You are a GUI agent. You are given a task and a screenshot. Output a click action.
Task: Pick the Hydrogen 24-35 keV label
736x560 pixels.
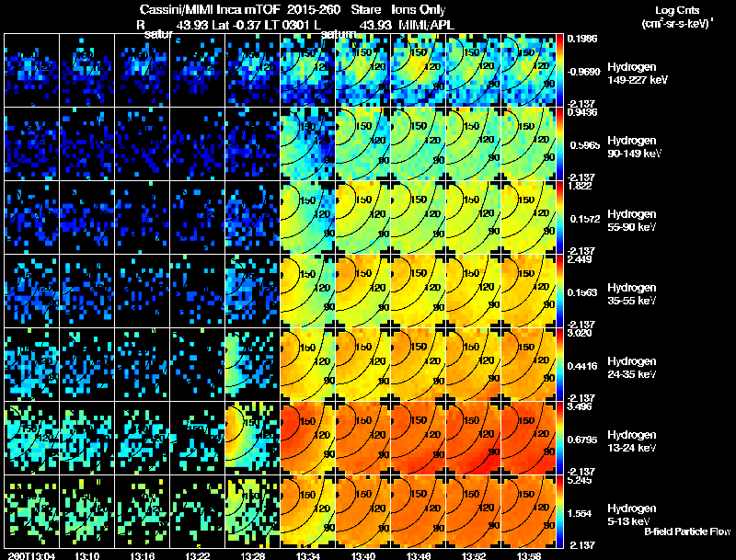tap(632, 368)
